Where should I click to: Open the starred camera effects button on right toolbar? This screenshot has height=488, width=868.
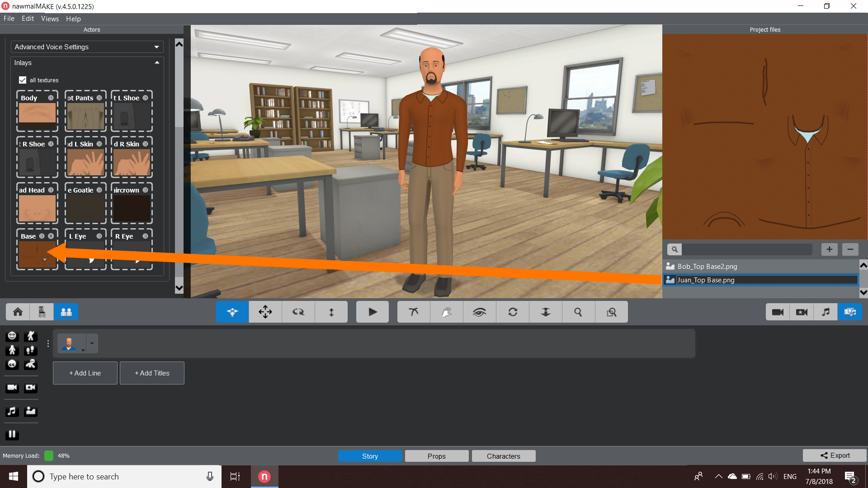pyautogui.click(x=802, y=312)
